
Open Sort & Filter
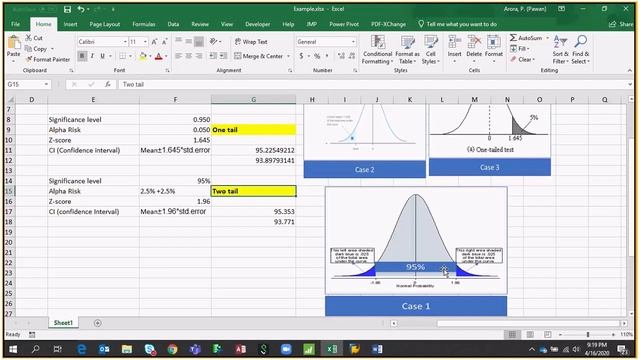(560, 49)
